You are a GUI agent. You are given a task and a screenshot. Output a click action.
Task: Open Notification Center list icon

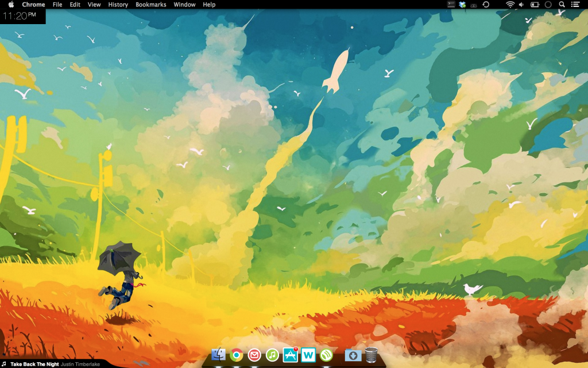click(575, 5)
